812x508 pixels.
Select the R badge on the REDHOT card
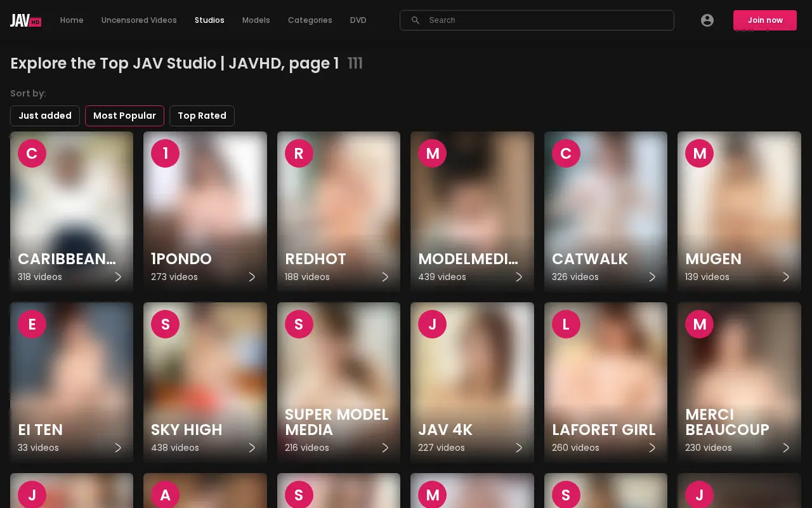coord(299,153)
